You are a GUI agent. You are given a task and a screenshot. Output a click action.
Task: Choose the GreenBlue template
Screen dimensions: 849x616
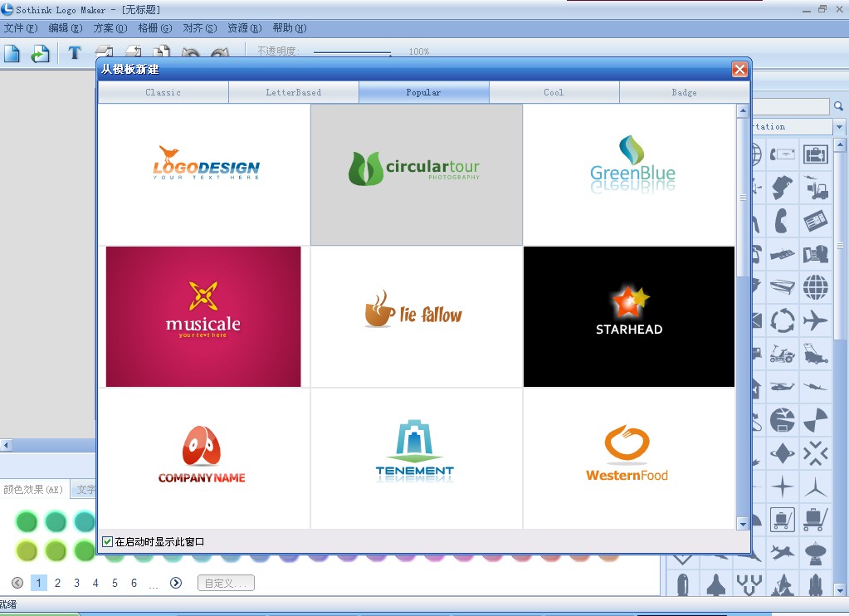[x=629, y=174]
